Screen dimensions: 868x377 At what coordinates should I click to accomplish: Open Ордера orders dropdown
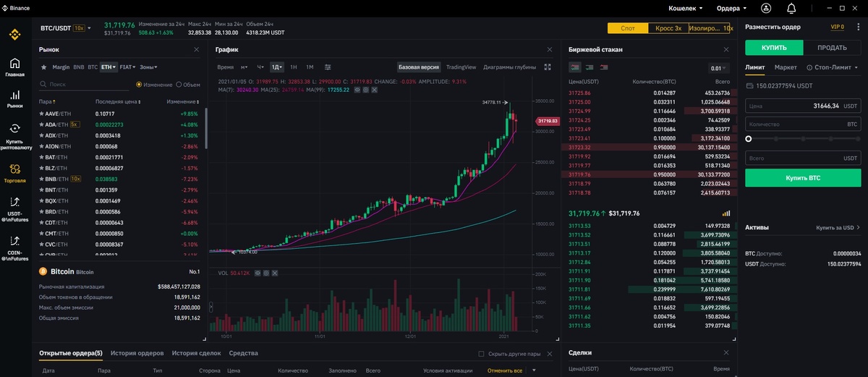(x=733, y=8)
